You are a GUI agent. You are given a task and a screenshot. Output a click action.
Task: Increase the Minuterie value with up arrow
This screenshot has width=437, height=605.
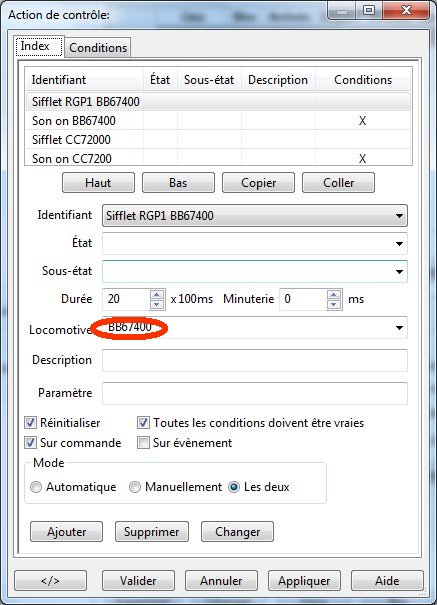[x=334, y=295]
